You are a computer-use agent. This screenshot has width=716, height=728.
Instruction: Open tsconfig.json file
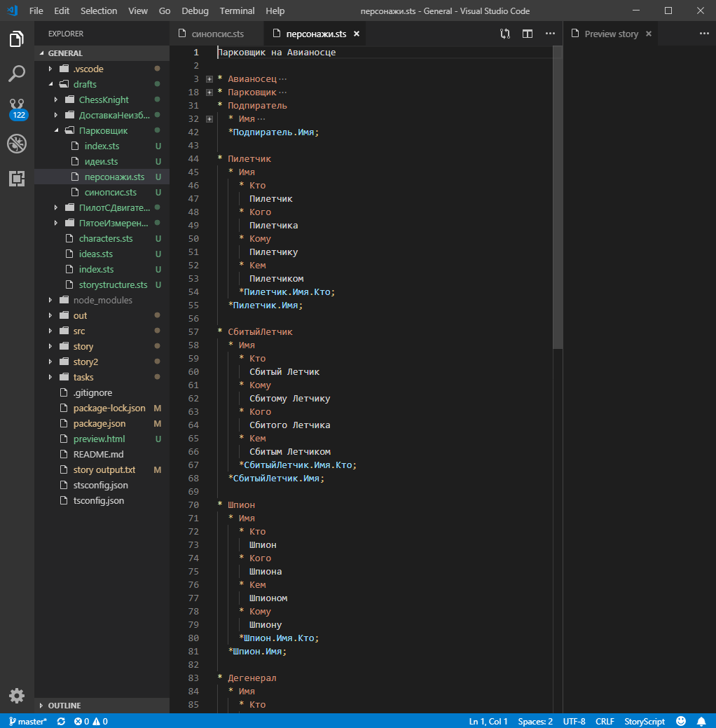(102, 500)
